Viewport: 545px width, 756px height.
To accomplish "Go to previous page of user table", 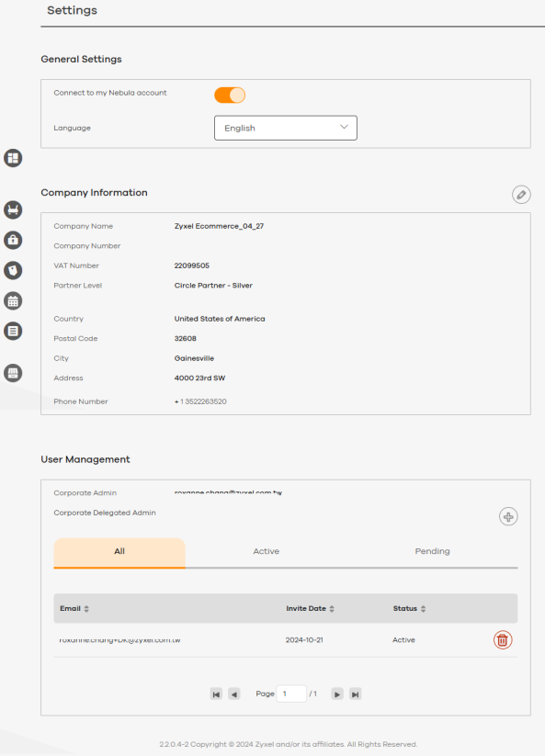I will tap(234, 694).
